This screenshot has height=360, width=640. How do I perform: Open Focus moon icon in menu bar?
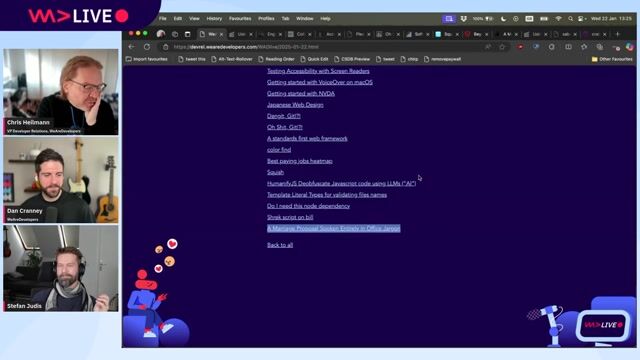504,19
